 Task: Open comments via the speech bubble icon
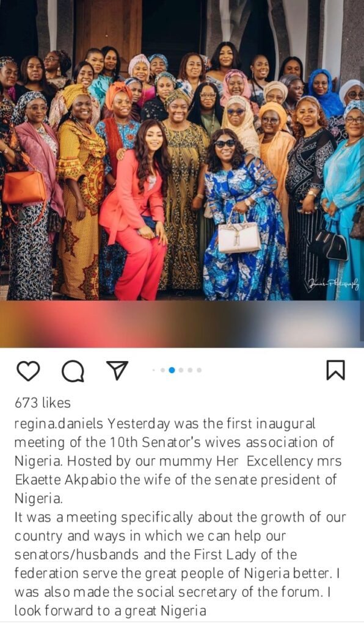[73, 371]
